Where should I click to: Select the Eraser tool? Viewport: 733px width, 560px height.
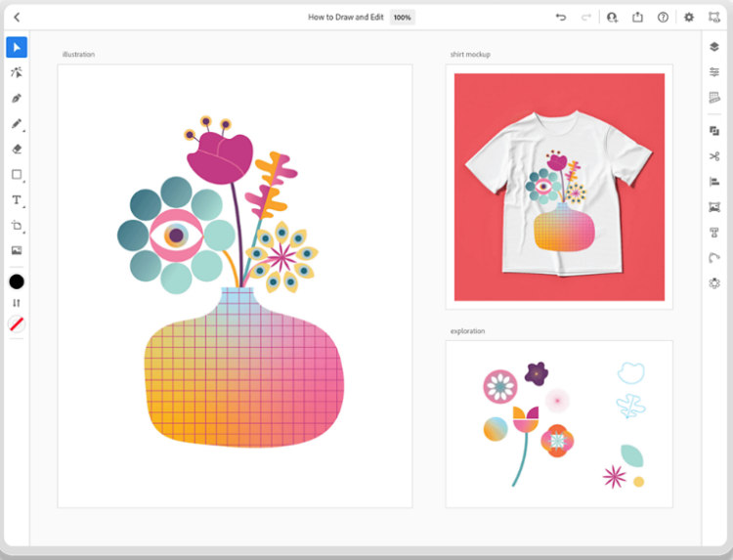coord(17,149)
